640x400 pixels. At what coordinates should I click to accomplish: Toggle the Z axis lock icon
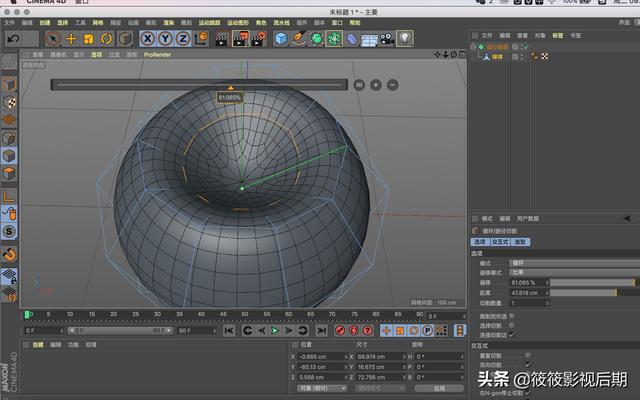(182, 38)
